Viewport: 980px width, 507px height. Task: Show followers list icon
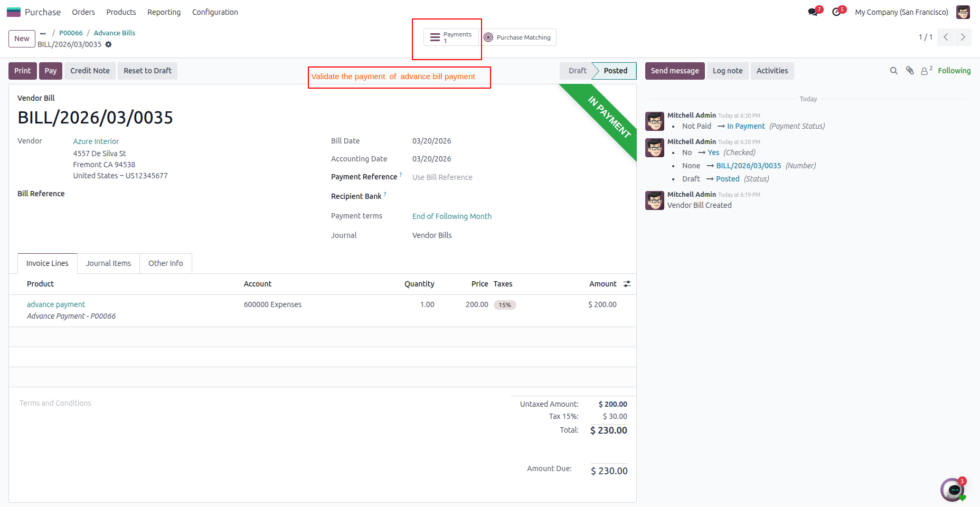click(x=927, y=71)
